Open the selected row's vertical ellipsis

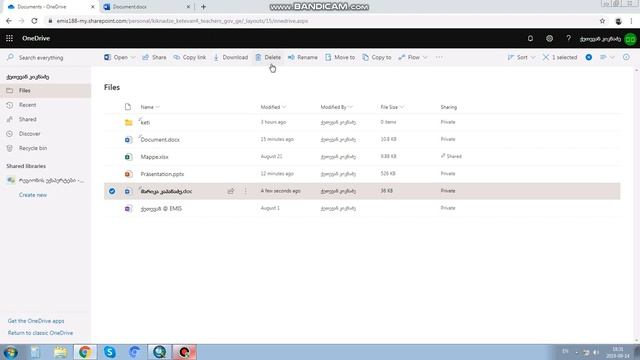point(245,191)
